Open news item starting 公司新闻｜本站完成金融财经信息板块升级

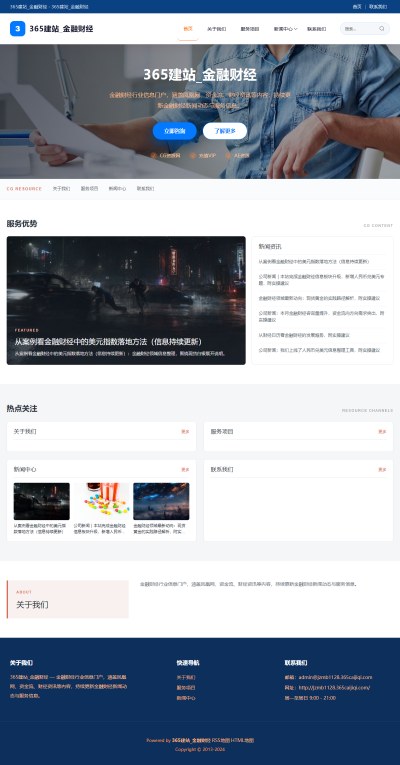coord(322,280)
